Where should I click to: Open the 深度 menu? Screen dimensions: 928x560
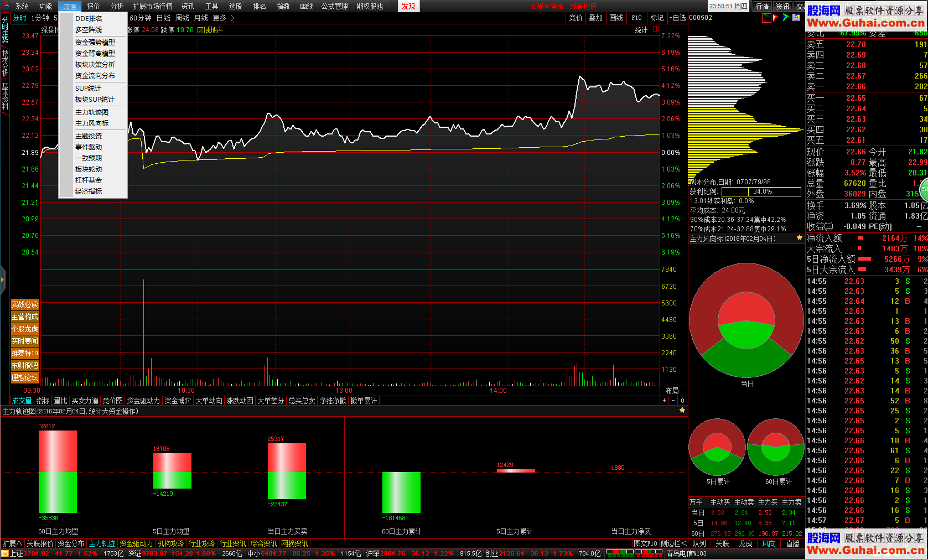pos(70,6)
